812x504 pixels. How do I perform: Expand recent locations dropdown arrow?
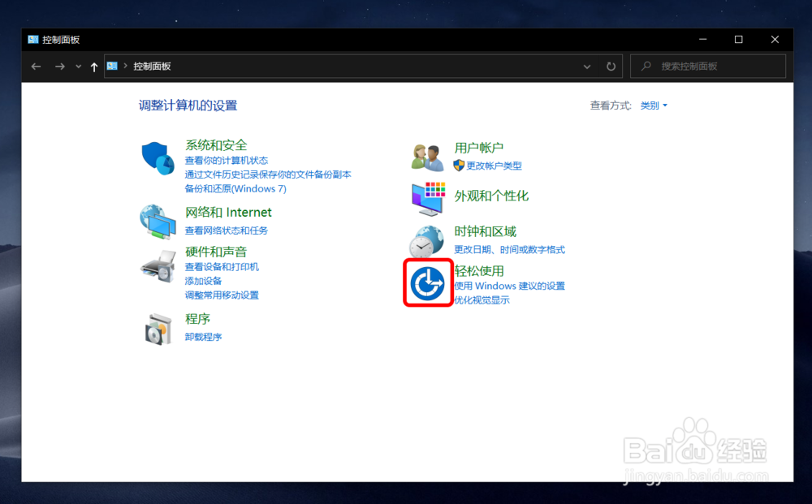pyautogui.click(x=78, y=67)
